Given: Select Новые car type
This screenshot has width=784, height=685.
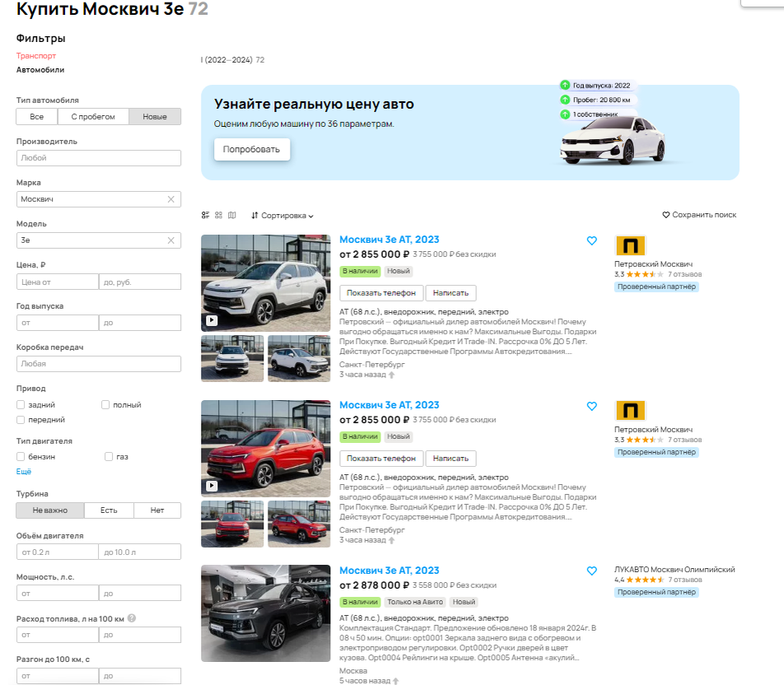Looking at the screenshot, I should [155, 117].
